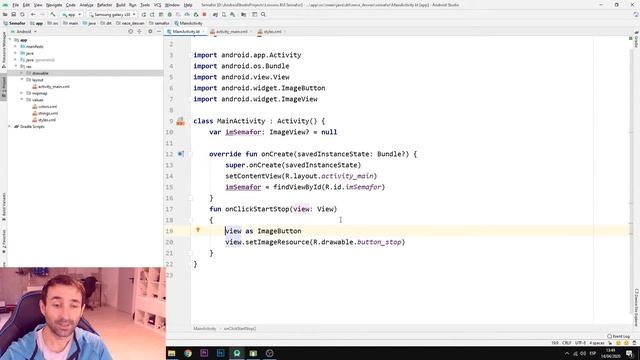Screen dimensions: 640x360
Task: Click the UTF-8 encoding status widget
Action: (580, 343)
